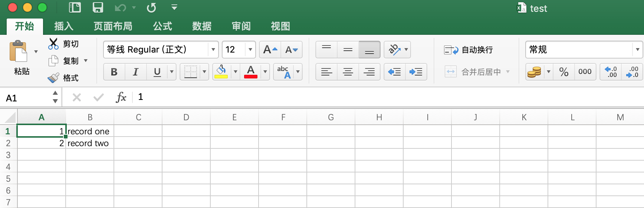
Task: Click the Undo arrow icon
Action: coord(121,8)
